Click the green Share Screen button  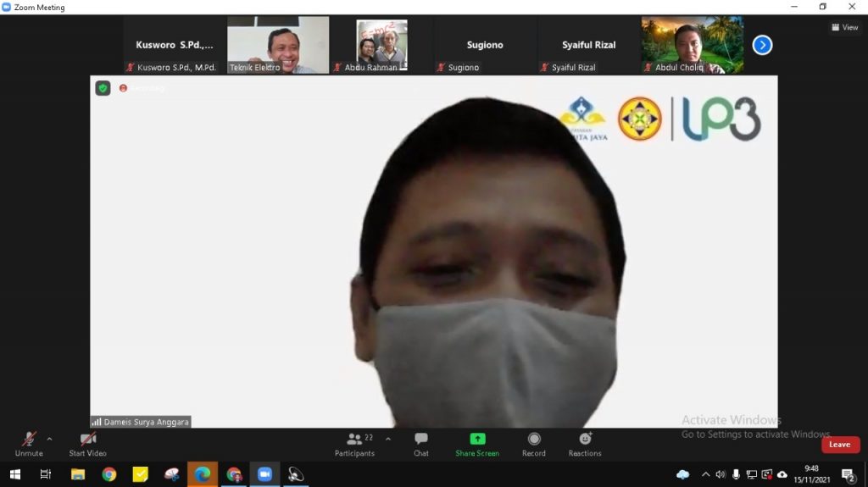pos(477,445)
